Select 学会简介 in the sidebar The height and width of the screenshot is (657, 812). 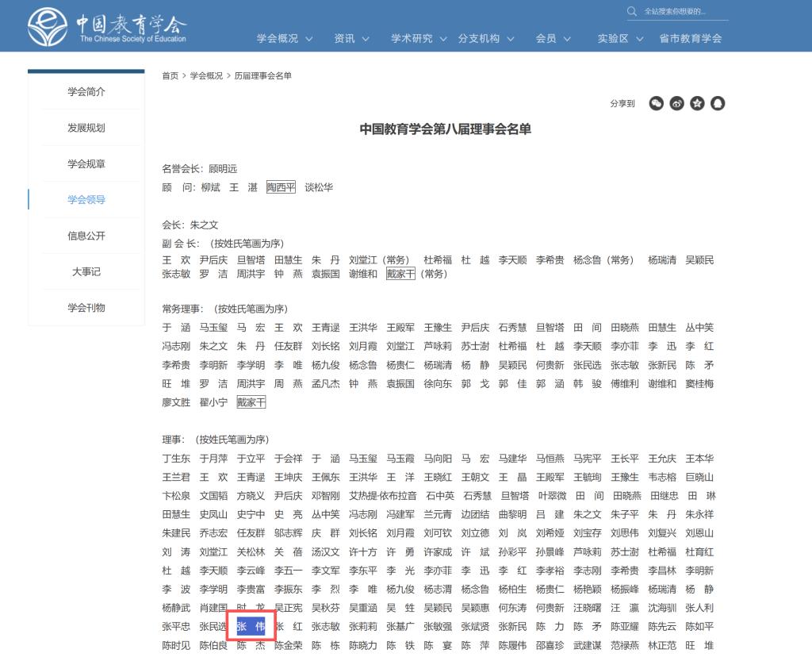[x=86, y=92]
